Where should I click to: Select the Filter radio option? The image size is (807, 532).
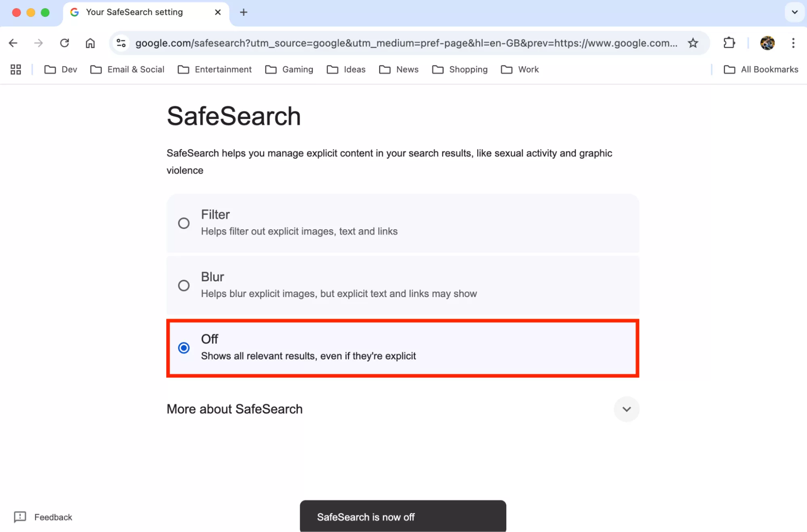(x=184, y=223)
